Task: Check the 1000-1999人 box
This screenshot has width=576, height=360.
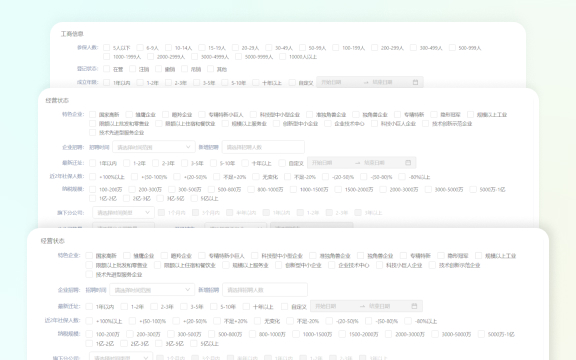Action: click(107, 57)
